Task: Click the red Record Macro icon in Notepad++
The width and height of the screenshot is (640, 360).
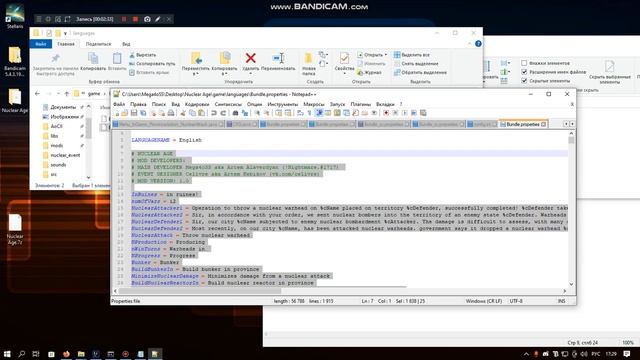Action: 386,113
